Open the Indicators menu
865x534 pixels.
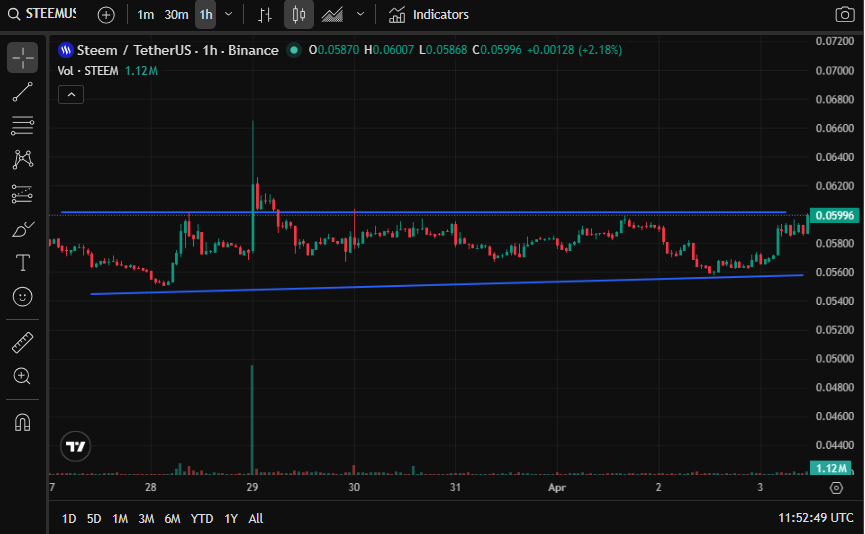[428, 15]
